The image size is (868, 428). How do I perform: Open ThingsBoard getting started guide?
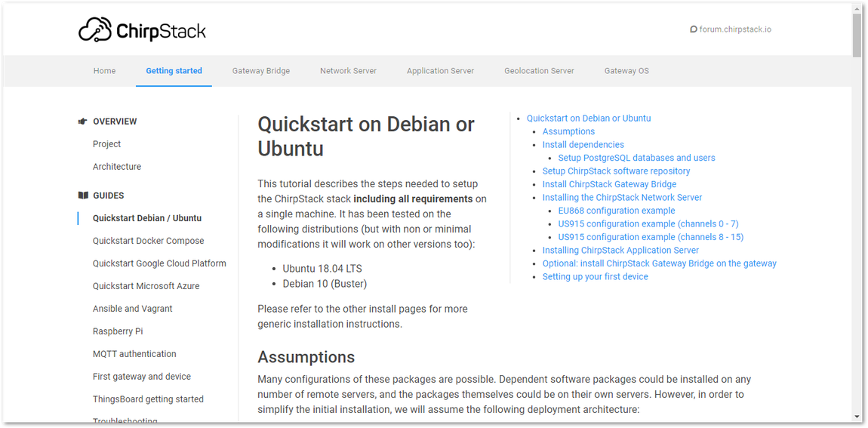pos(149,399)
